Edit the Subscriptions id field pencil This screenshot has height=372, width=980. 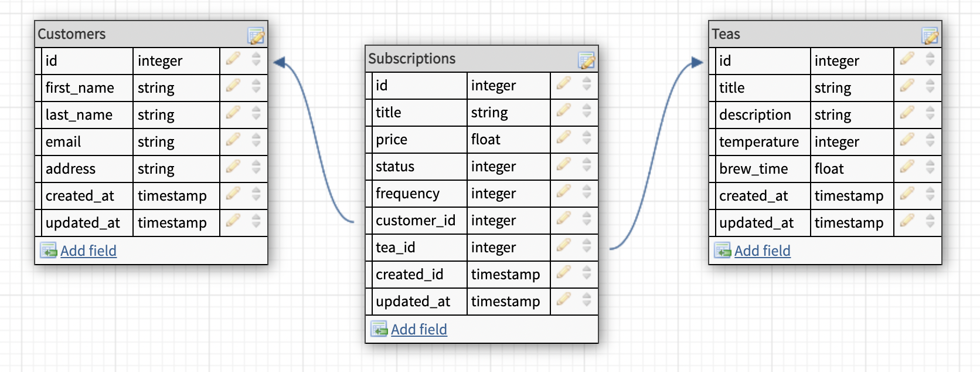tap(564, 83)
